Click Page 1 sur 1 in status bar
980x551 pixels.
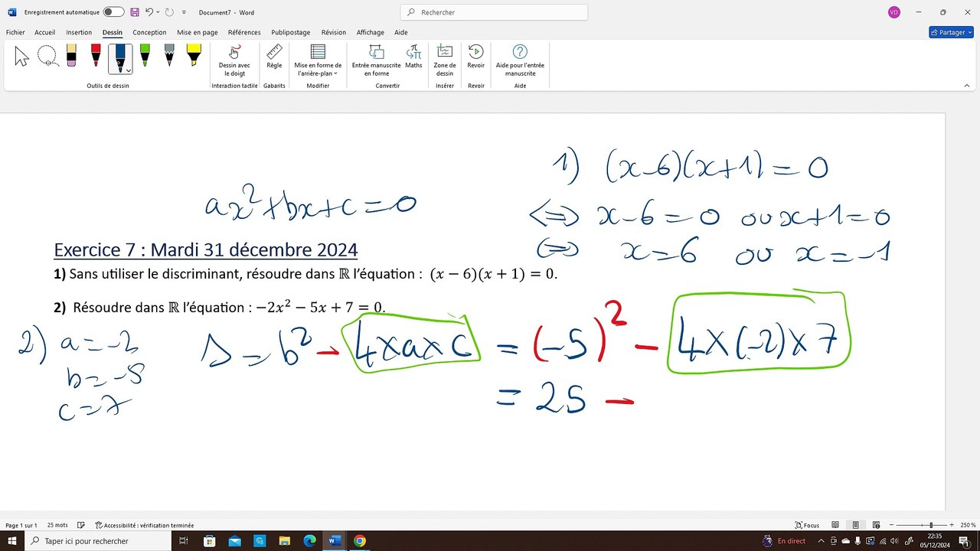coord(21,525)
